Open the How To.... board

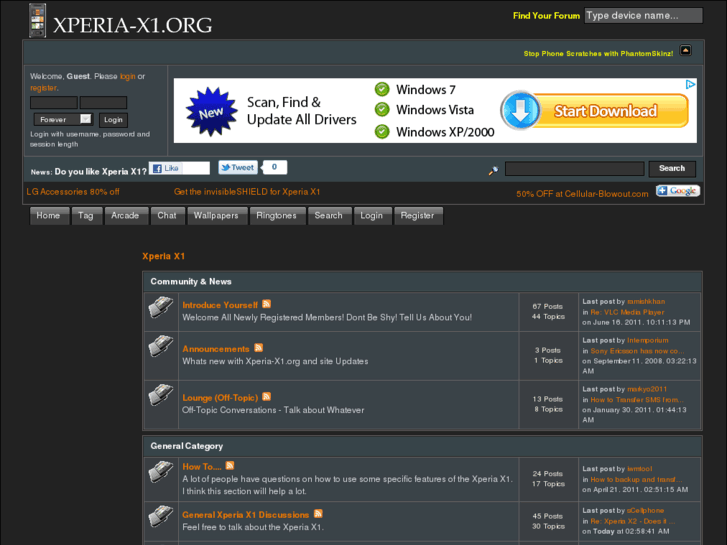202,467
